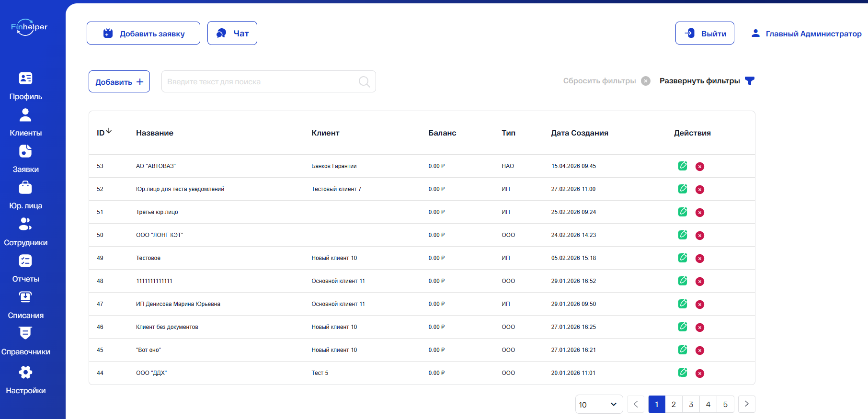Reset filters via Сбросить фильтры
Screen dimensions: 868x419
(x=606, y=81)
